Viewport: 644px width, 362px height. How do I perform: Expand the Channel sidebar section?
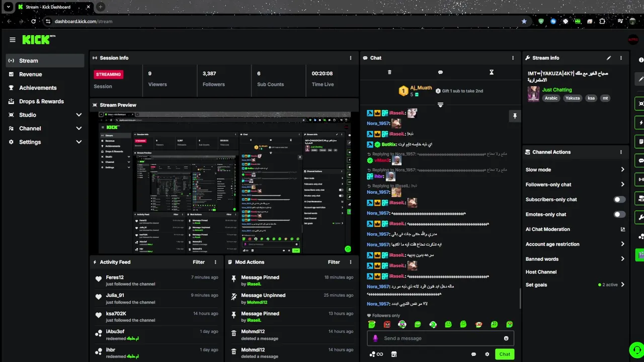click(78, 128)
